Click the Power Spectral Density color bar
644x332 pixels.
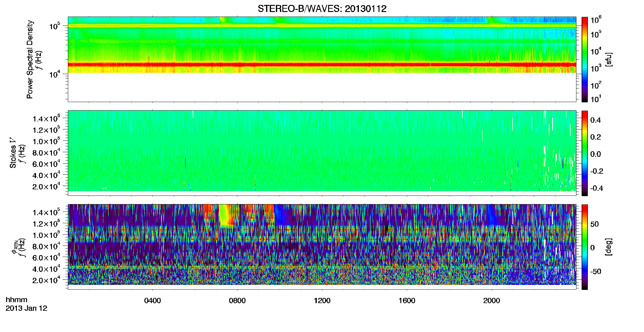tap(585, 59)
